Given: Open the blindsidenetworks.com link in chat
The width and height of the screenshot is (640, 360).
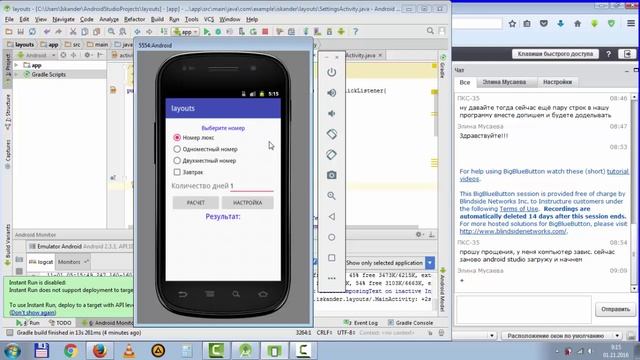Looking at the screenshot, I should [513, 231].
